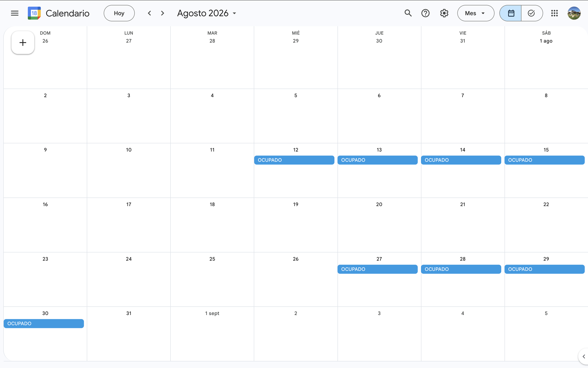
Task: Switch to Tasks view toggle
Action: pos(531,13)
